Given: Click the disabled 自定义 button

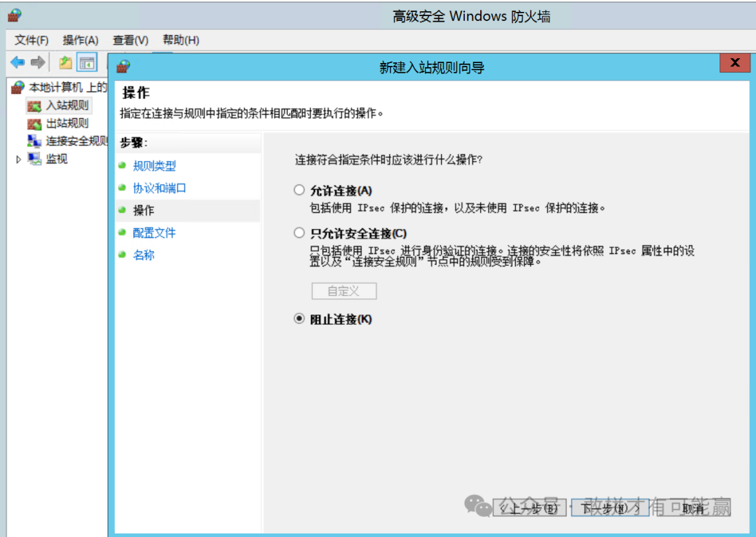Looking at the screenshot, I should coord(344,291).
